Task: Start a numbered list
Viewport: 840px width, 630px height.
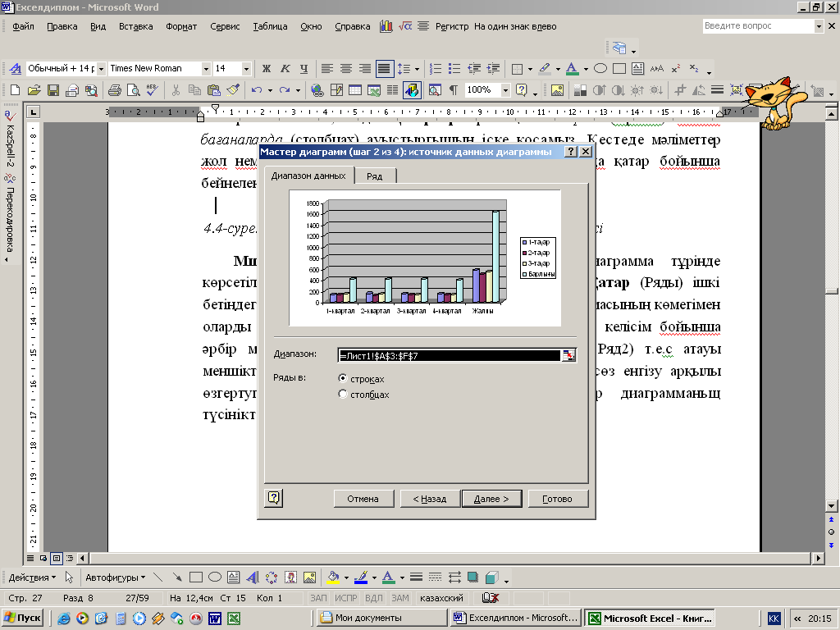Action: point(436,69)
